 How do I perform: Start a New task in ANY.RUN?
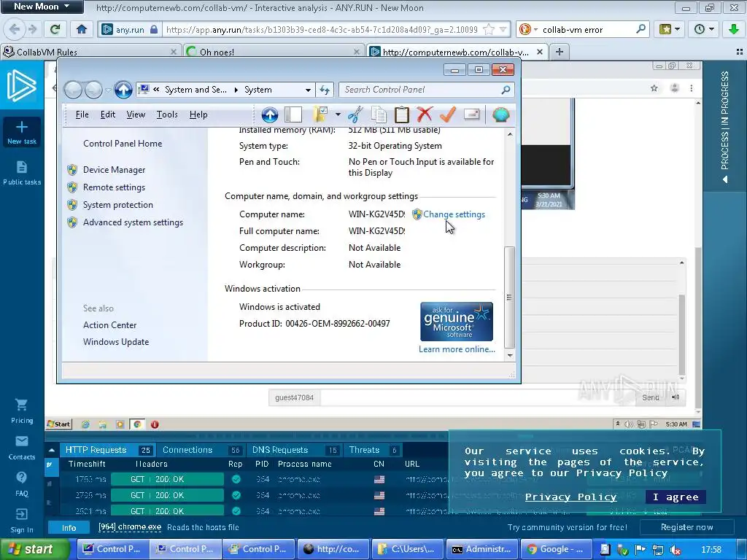(21, 133)
